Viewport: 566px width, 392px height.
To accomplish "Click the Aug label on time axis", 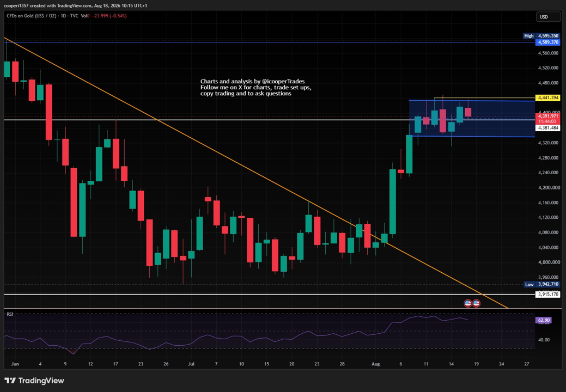I will tap(376, 364).
